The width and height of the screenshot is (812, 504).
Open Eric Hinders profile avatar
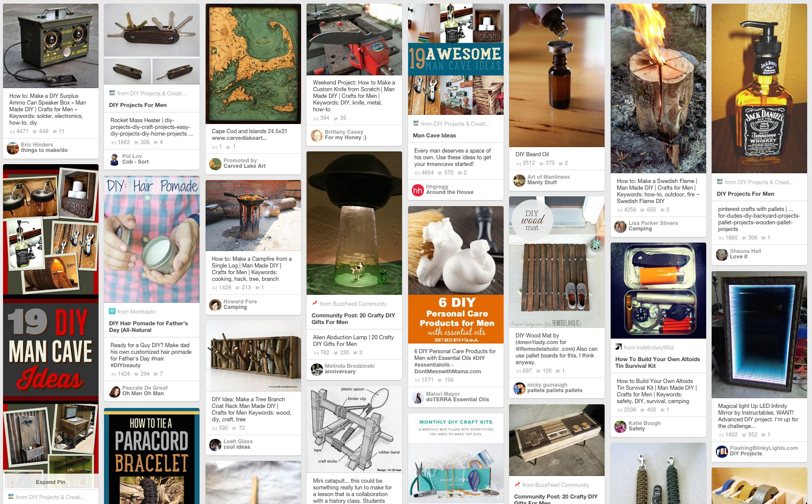tap(13, 148)
